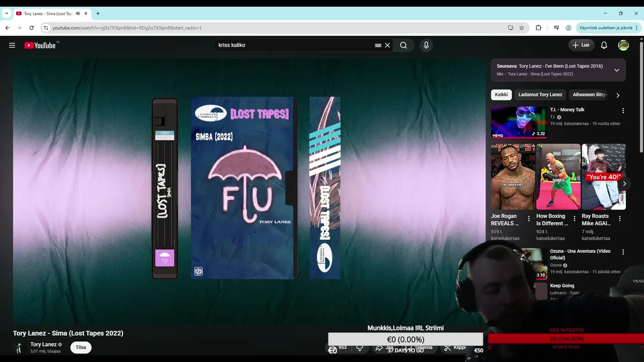Open the browser extensions puzzle icon
644x362 pixels.
[x=538, y=28]
